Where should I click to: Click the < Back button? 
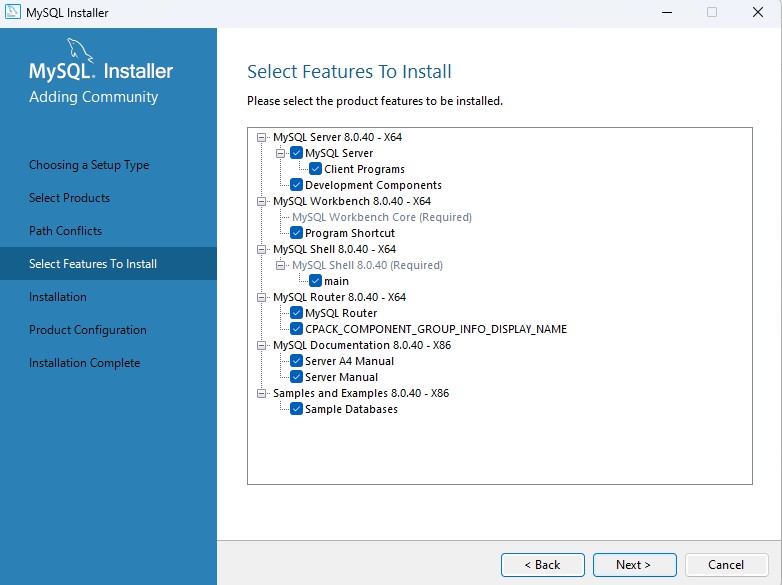543,565
